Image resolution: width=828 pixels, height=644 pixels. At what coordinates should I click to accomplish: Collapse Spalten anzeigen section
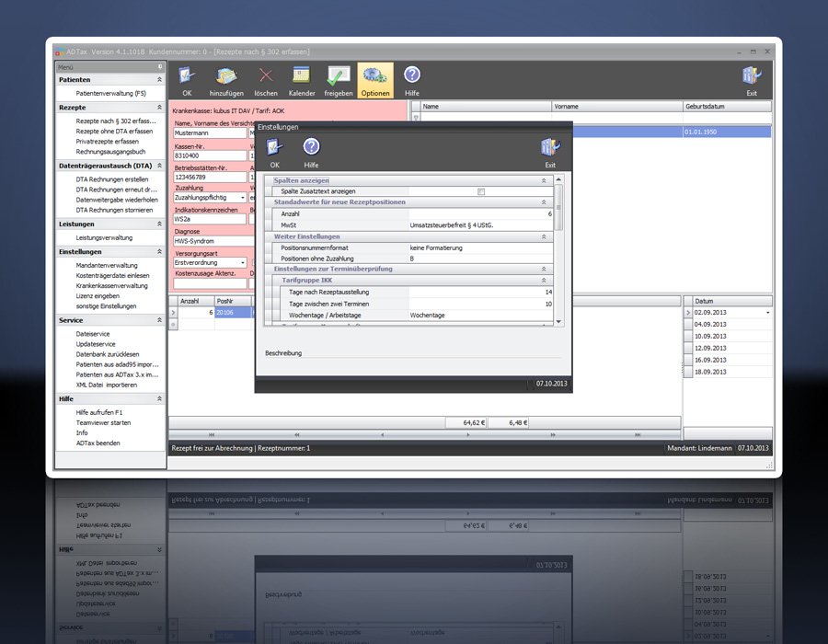point(544,180)
